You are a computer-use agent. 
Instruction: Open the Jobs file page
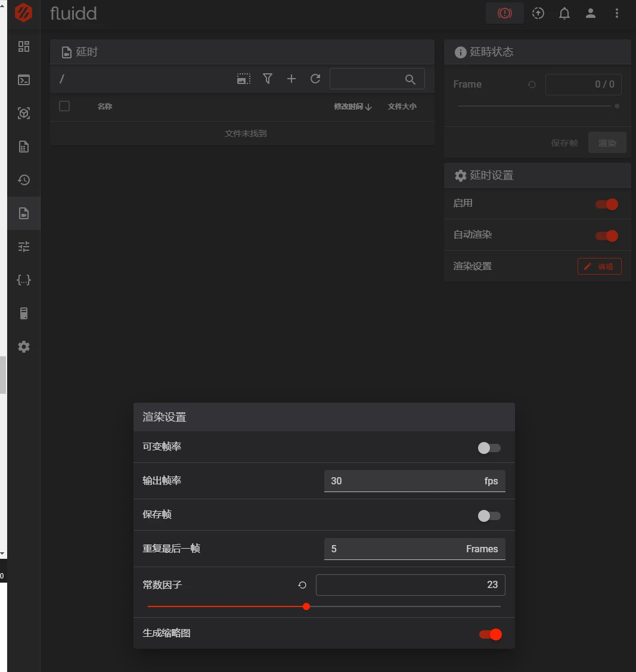pyautogui.click(x=24, y=147)
